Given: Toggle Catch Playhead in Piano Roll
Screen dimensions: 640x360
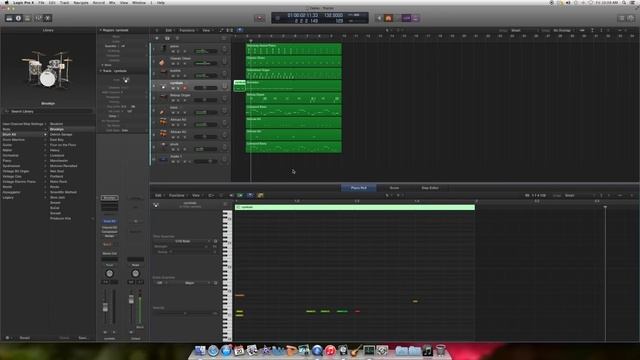Looking at the screenshot, I should point(250,196).
